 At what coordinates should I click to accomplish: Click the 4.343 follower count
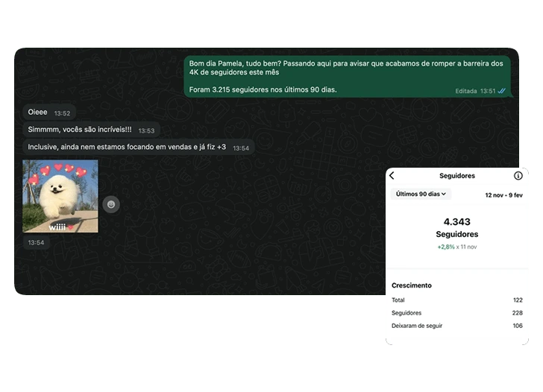pos(456,222)
